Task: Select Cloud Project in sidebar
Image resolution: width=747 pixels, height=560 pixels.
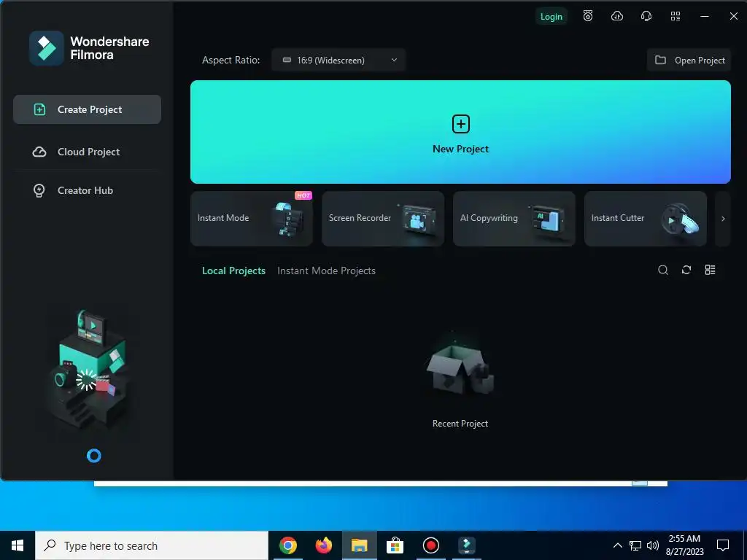Action: click(88, 152)
